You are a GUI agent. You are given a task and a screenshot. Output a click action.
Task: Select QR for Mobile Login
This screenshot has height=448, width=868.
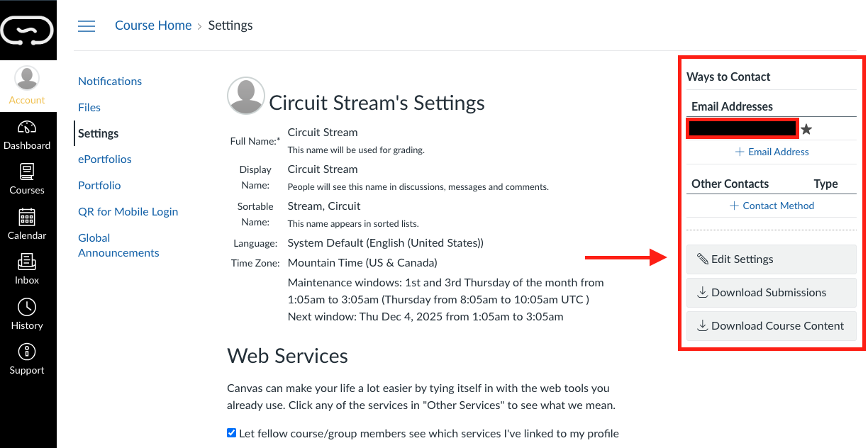coord(128,211)
